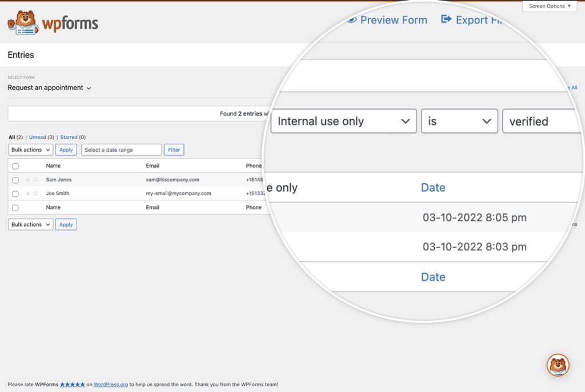Click the five-star rating in the footer
This screenshot has width=585, height=392.
coord(72,385)
